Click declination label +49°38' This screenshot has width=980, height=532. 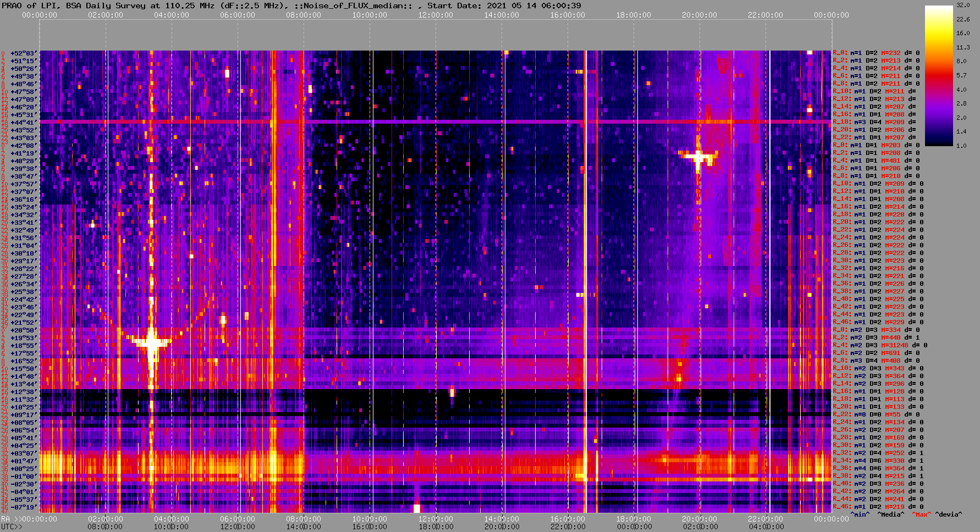[24, 76]
